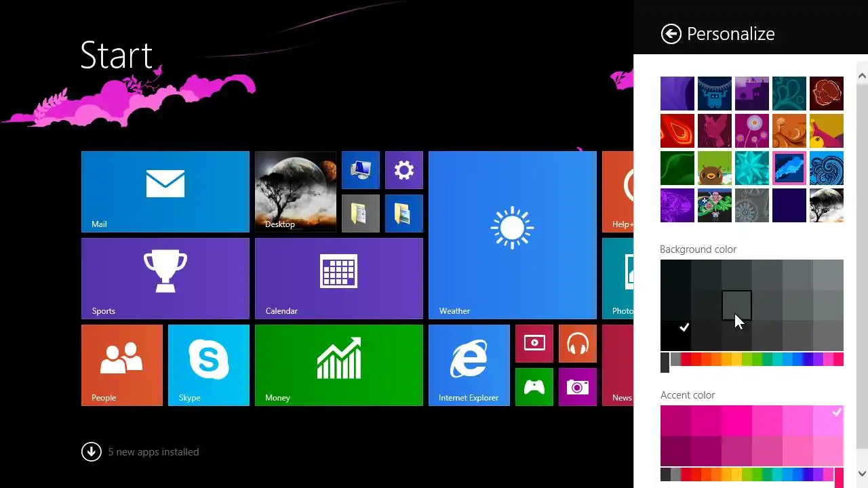The height and width of the screenshot is (488, 868).
Task: Pick the darkest magenta bottom-left Accent color swatch
Action: pos(675,451)
